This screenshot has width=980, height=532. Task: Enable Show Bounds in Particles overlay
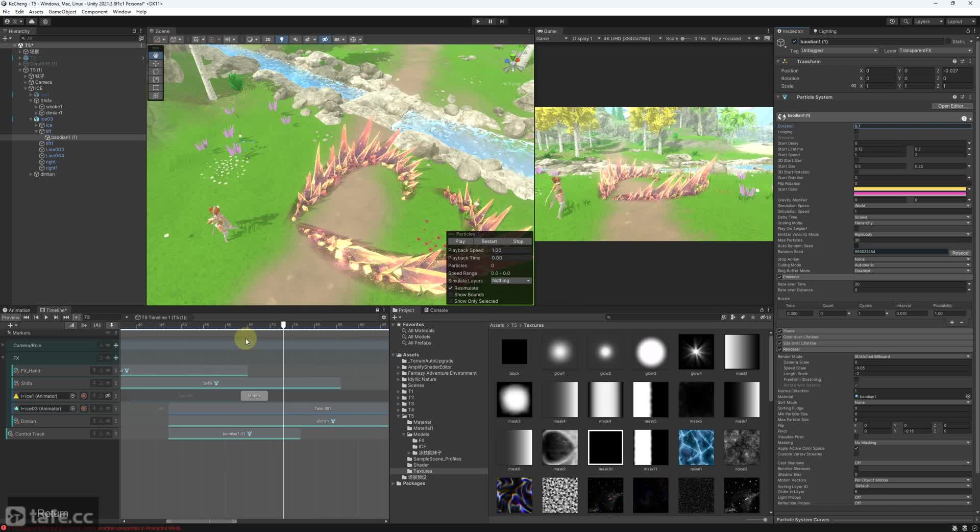(451, 295)
